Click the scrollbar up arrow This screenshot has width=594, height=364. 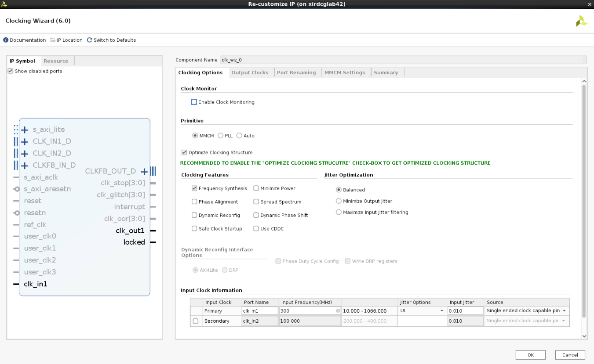click(584, 81)
